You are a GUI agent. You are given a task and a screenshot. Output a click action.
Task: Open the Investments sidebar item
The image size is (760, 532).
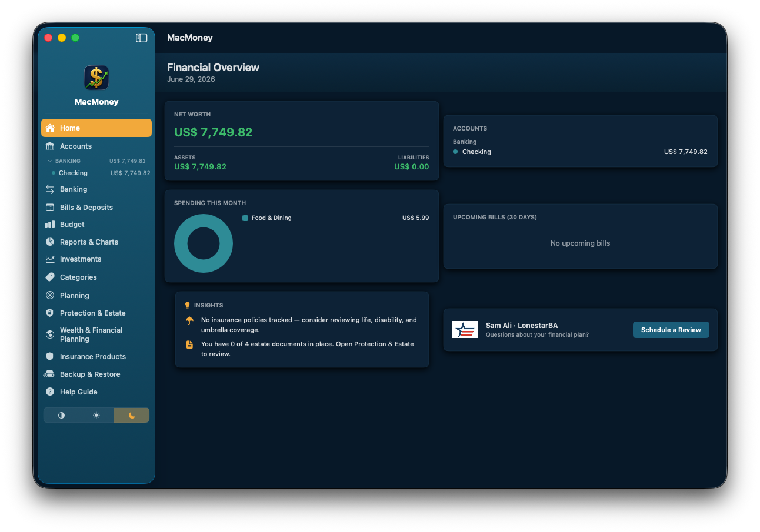tap(96, 259)
